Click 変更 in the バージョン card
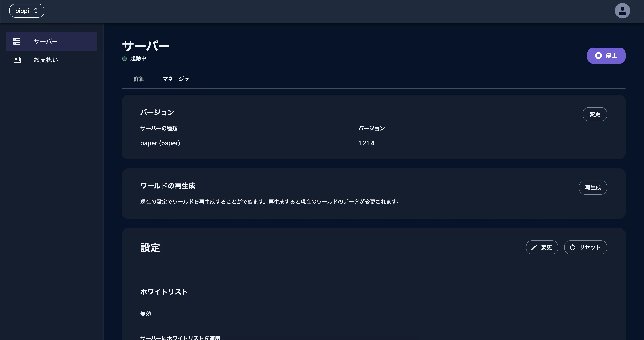Image resolution: width=644 pixels, height=340 pixels. pyautogui.click(x=595, y=114)
